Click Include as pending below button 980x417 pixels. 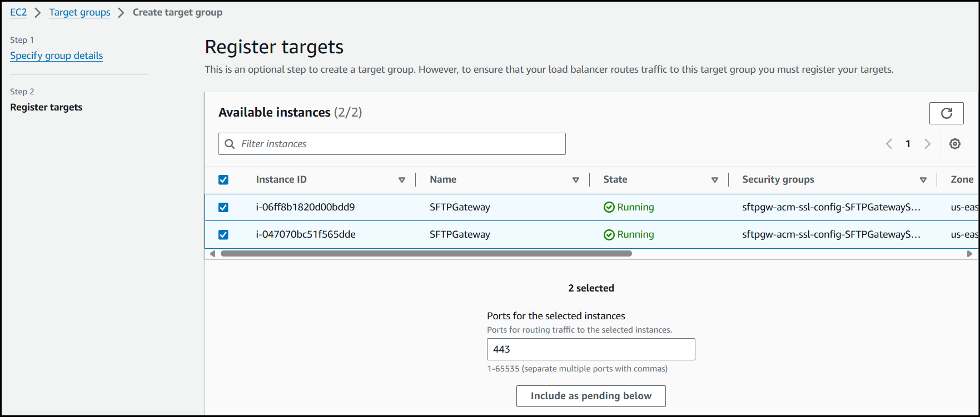click(x=590, y=396)
